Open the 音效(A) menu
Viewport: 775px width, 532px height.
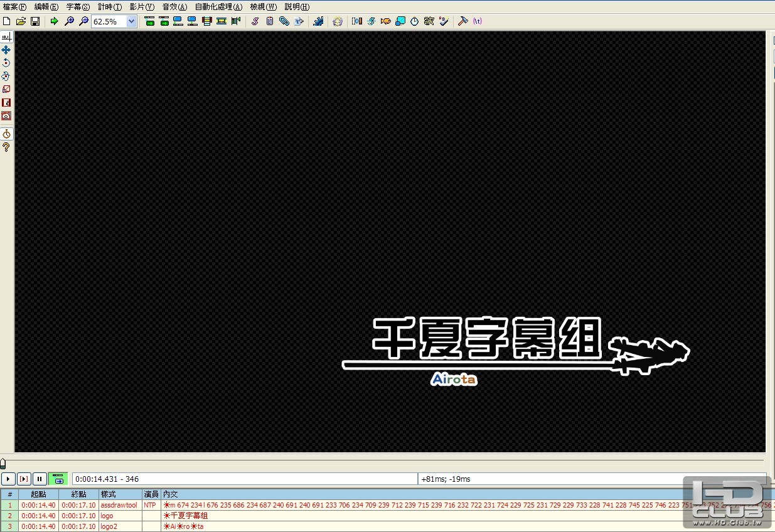[x=174, y=7]
